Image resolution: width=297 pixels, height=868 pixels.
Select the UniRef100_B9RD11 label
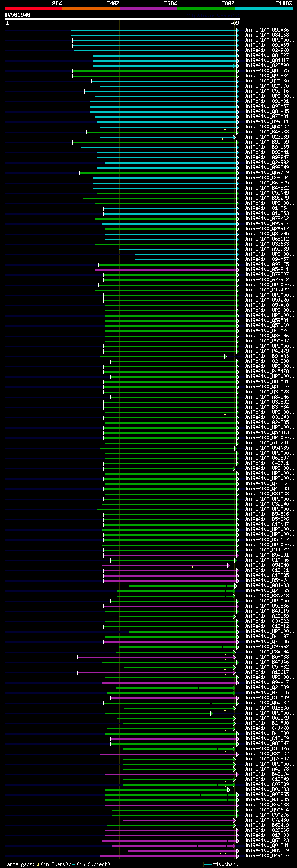[x=266, y=122]
